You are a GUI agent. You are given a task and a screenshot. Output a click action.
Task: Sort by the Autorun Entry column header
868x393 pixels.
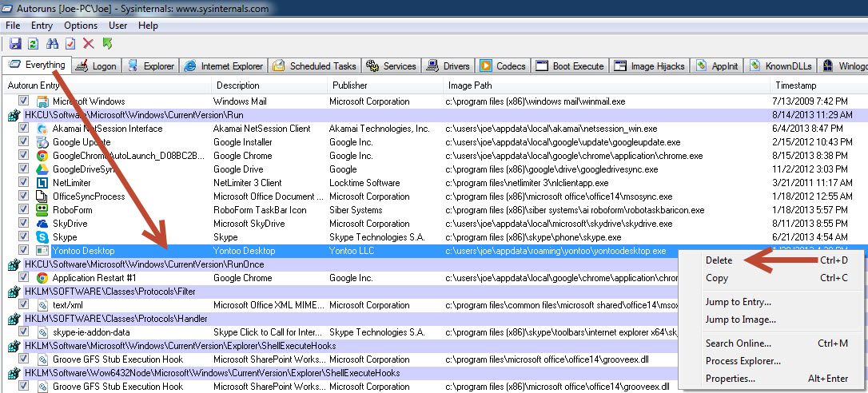pos(106,85)
